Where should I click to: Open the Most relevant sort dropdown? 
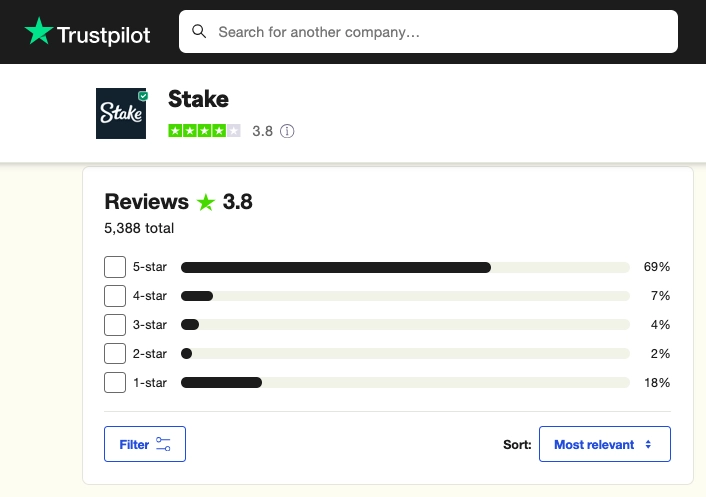(x=605, y=444)
